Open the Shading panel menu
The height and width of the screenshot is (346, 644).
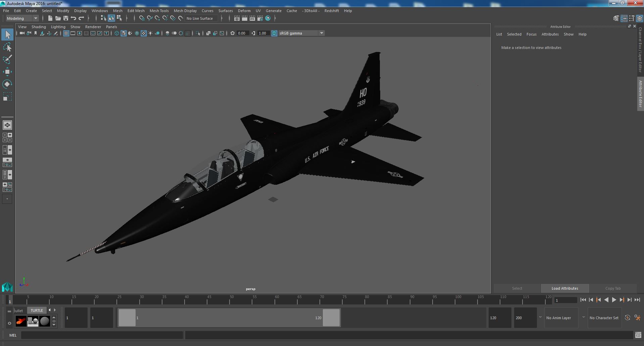(x=39, y=27)
